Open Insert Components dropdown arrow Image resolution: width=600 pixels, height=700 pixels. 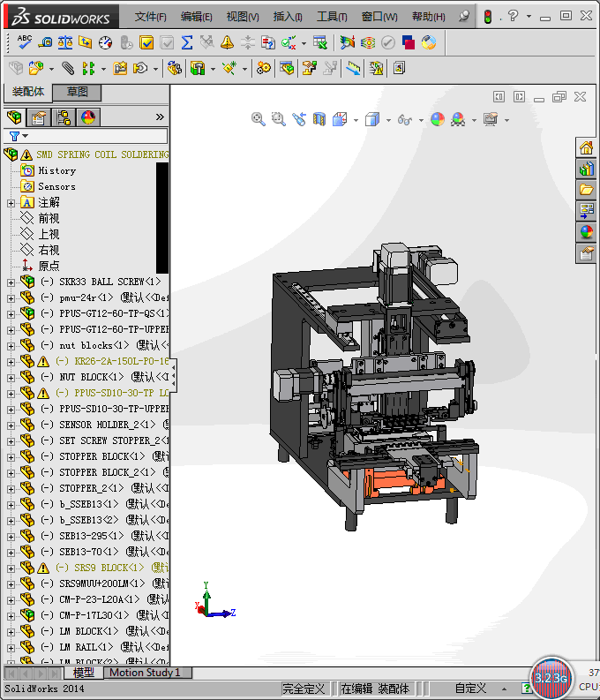tap(51, 69)
